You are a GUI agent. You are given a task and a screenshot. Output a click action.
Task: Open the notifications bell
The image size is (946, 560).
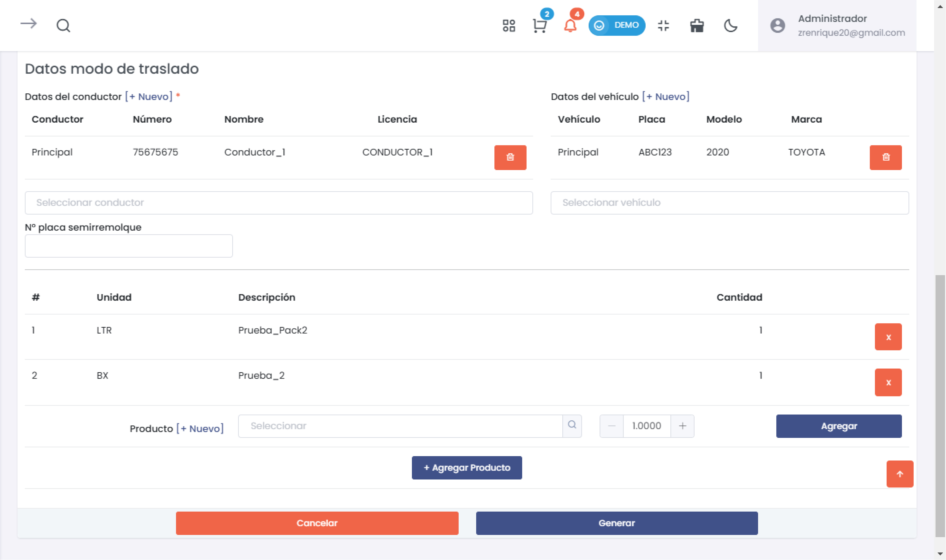click(570, 26)
